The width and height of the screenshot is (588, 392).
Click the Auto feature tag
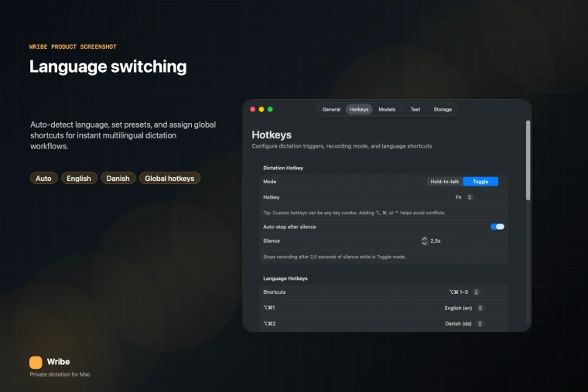pos(44,179)
